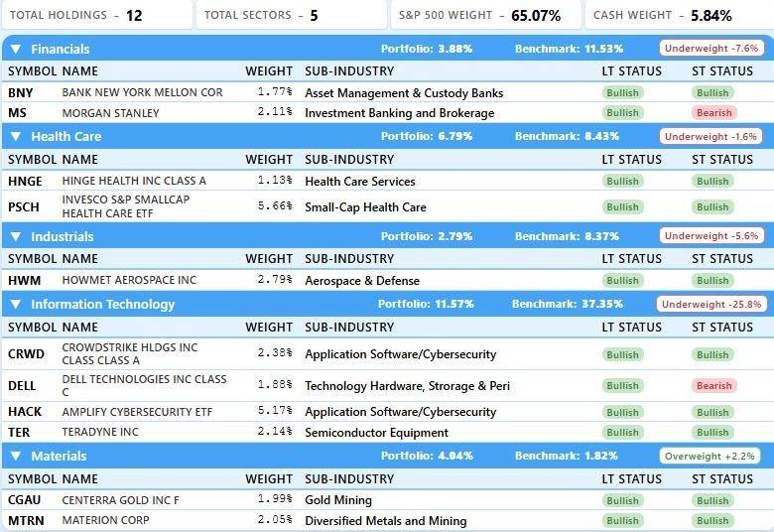Collapse the Information Technology sector triangle
774x532 pixels.
(x=16, y=305)
